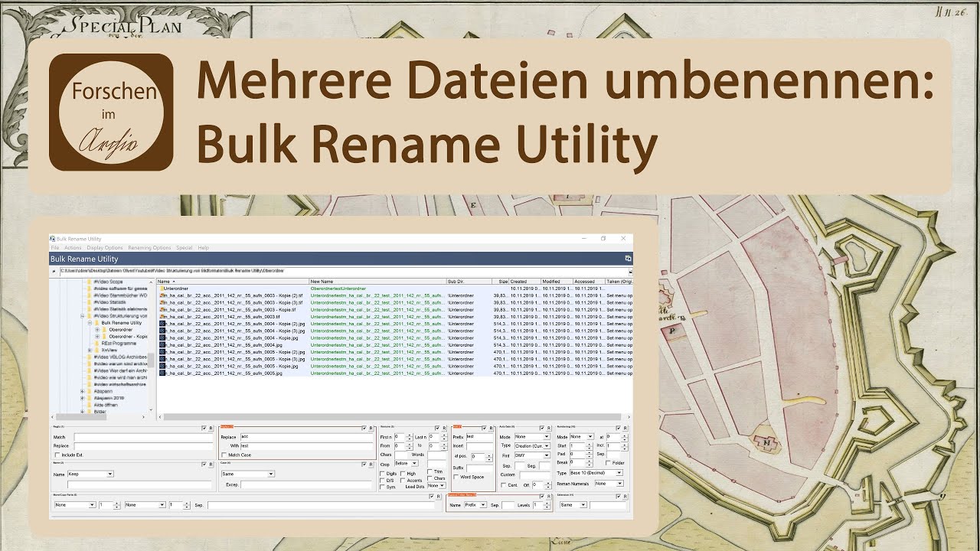Click the tif icon of aufn_0003 - Kopie (2).tif
This screenshot has height=551, width=980.
(162, 295)
